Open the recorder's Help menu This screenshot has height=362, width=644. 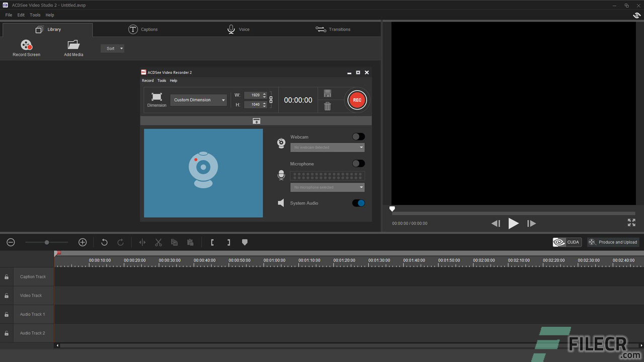(x=174, y=80)
